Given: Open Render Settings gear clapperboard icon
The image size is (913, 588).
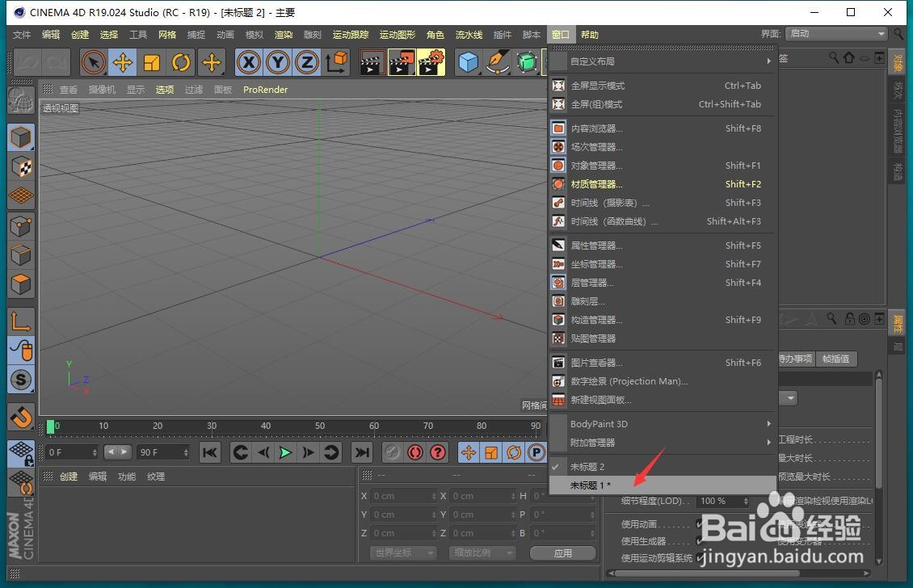Looking at the screenshot, I should click(x=431, y=62).
